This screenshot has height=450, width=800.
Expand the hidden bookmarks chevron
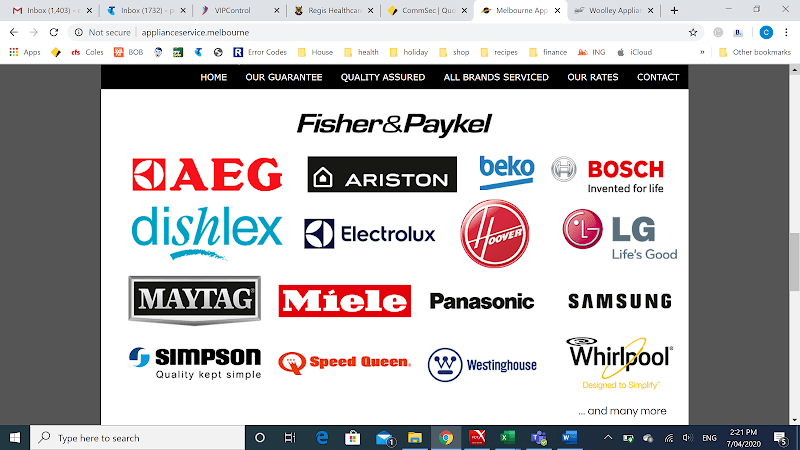point(702,52)
